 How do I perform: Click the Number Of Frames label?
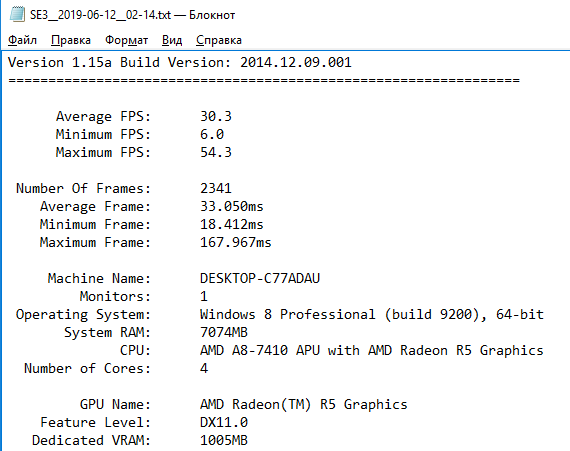(x=83, y=188)
